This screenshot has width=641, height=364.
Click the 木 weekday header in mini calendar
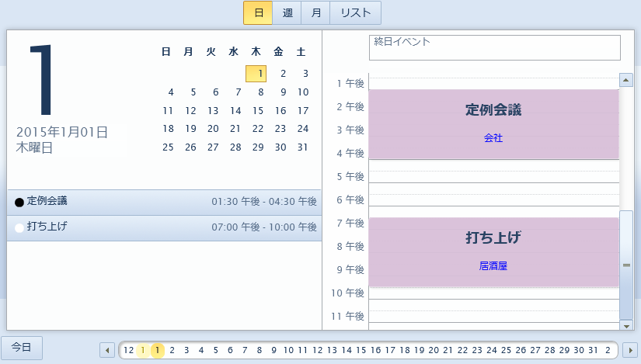click(x=256, y=51)
